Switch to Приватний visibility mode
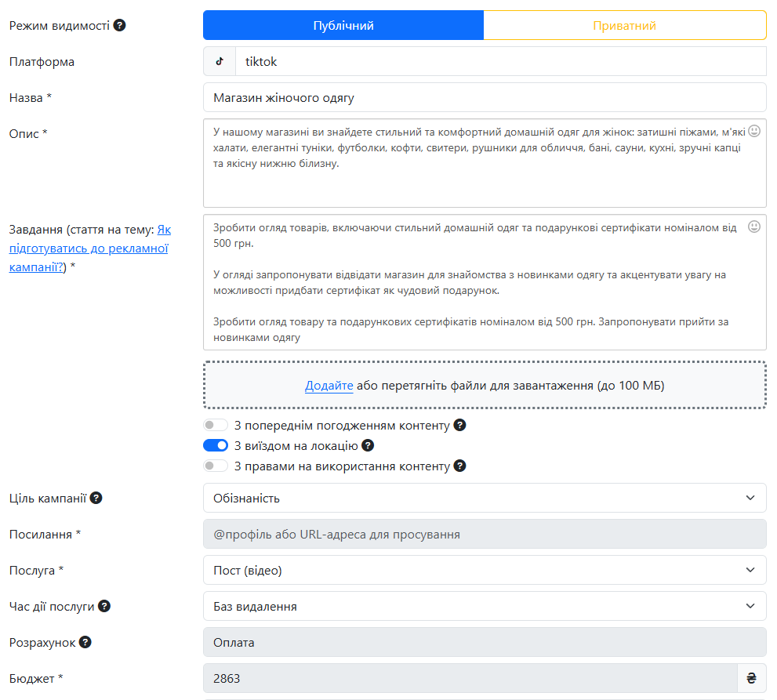 pyautogui.click(x=624, y=25)
